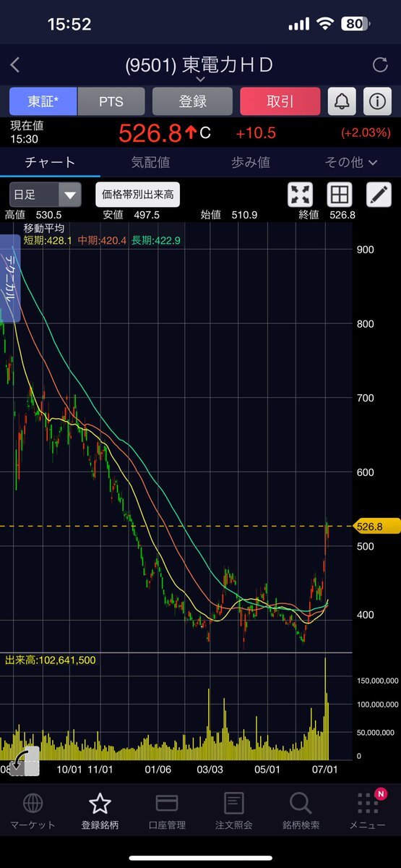Refresh the stock quote
Screen dimensions: 401x868
380,65
